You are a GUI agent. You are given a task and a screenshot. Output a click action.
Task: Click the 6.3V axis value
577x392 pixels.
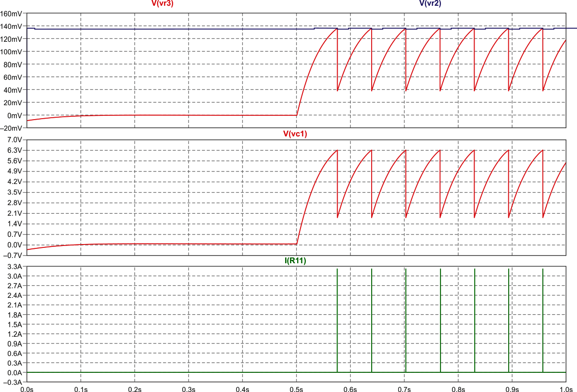pyautogui.click(x=16, y=150)
